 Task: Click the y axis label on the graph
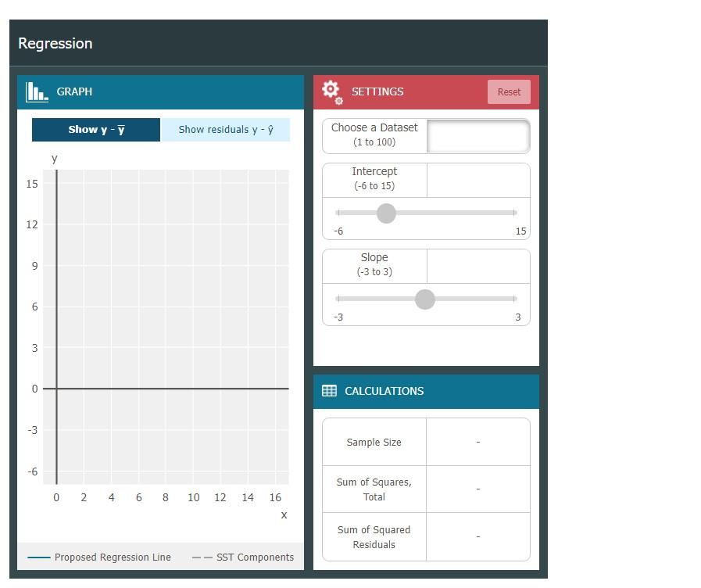[x=54, y=158]
